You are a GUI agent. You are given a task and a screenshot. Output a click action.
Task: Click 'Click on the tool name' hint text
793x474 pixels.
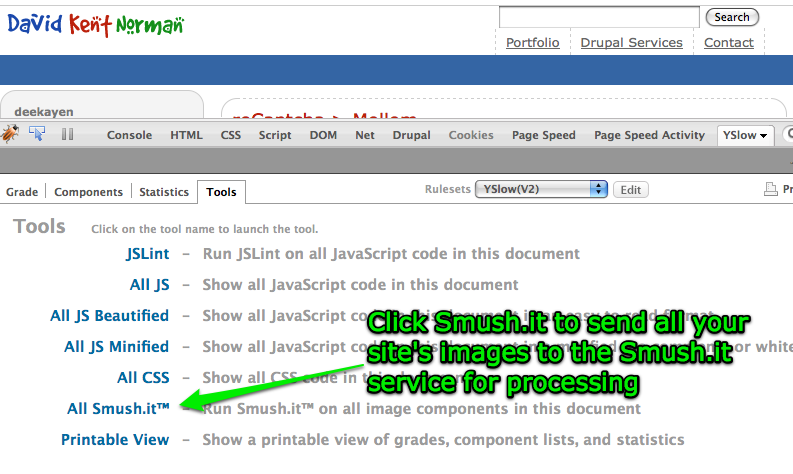pos(205,229)
